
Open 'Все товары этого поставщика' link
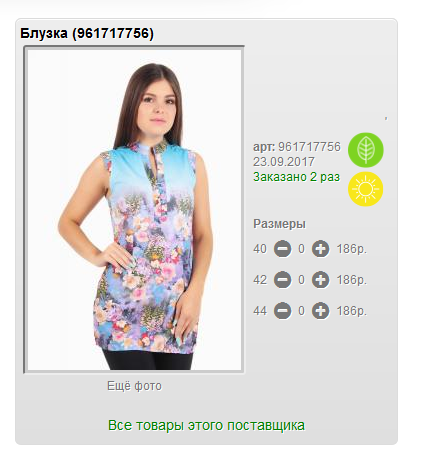pos(206,425)
